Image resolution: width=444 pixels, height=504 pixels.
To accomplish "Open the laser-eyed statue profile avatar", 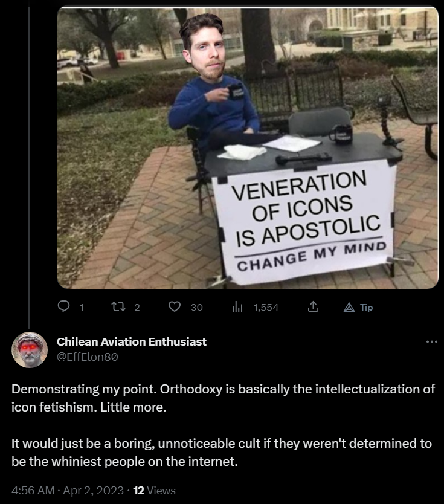I will (x=29, y=349).
